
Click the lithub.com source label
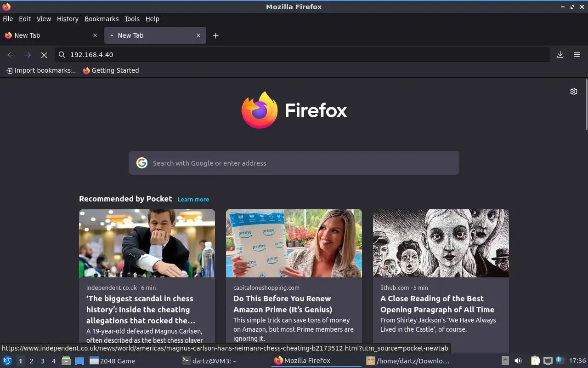tap(395, 287)
